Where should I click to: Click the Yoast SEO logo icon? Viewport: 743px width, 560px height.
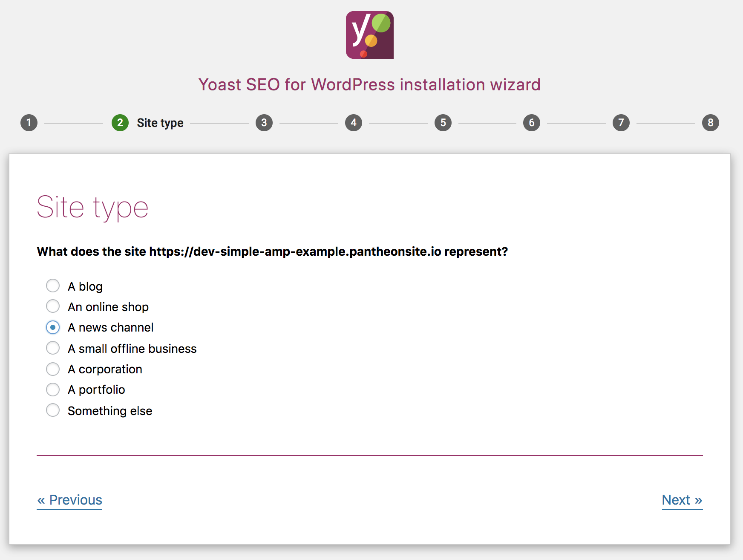point(370,35)
